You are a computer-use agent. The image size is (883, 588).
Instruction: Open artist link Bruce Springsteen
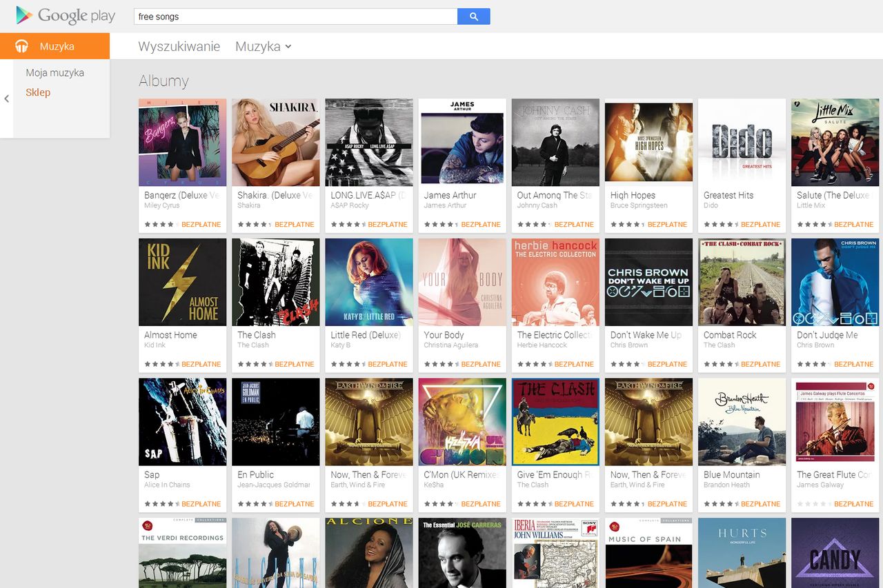[638, 205]
